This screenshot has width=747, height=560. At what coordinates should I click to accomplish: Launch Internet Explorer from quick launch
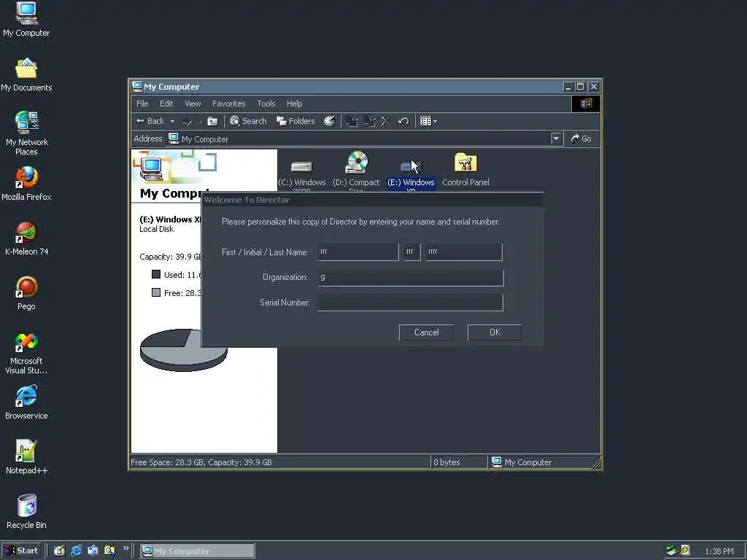(76, 551)
